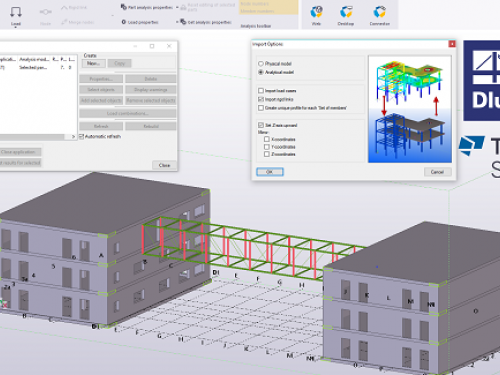Image resolution: width=500 pixels, height=375 pixels.
Task: Confirm Import Options with OK
Action: tap(270, 172)
